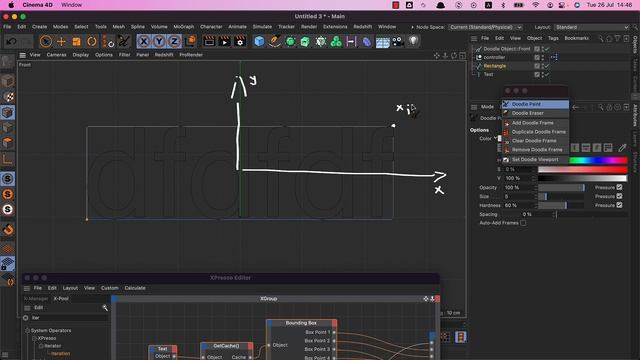Image resolution: width=640 pixels, height=360 pixels.
Task: Toggle Opacity Pressure checkbox
Action: [x=619, y=187]
